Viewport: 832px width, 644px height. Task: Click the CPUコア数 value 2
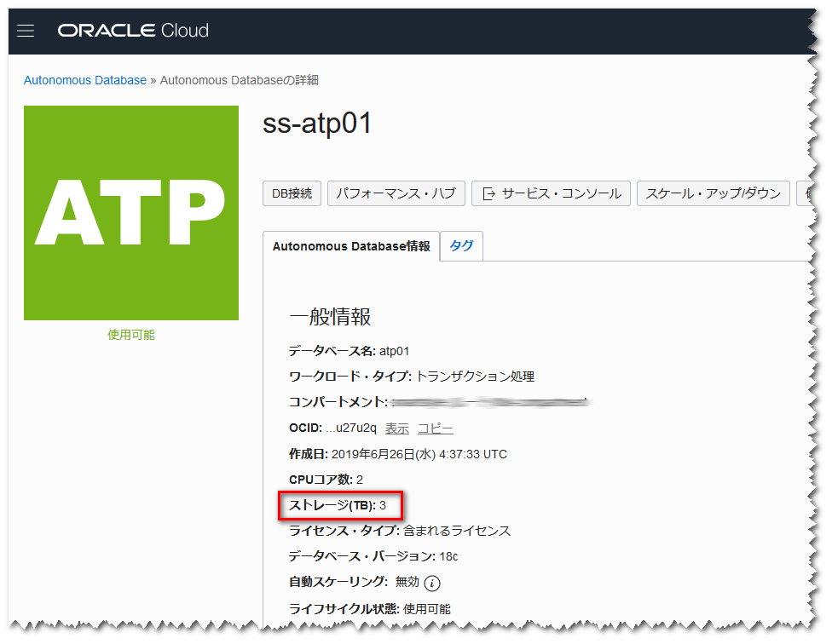360,480
